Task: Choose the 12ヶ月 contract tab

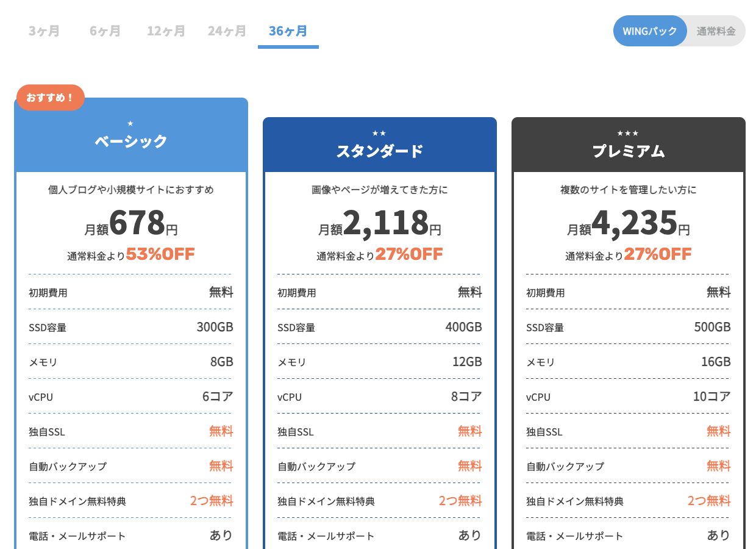Action: click(166, 31)
